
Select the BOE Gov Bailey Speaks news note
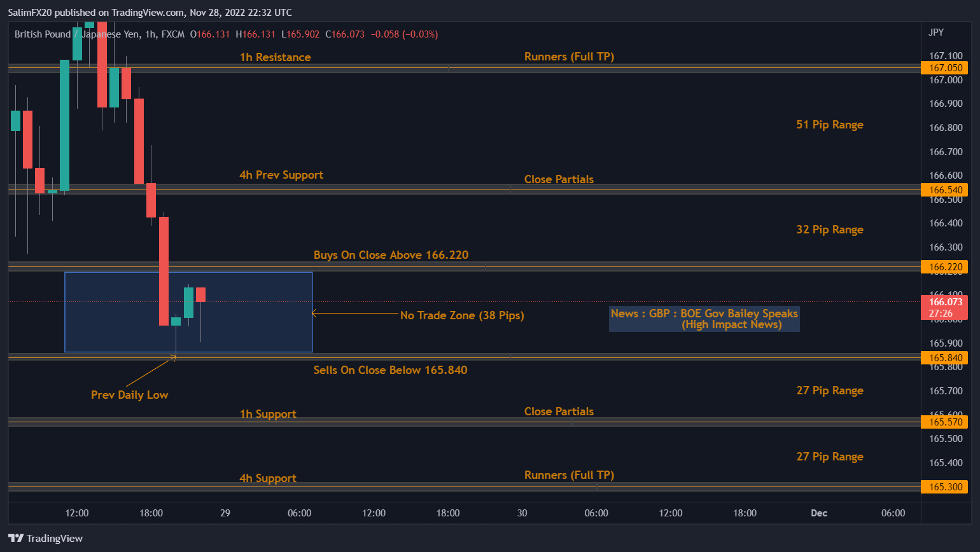click(x=704, y=319)
